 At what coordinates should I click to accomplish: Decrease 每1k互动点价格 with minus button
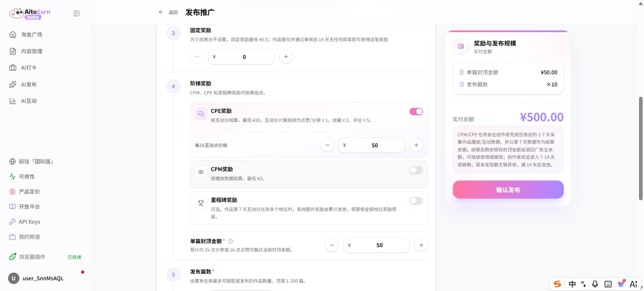tap(327, 145)
